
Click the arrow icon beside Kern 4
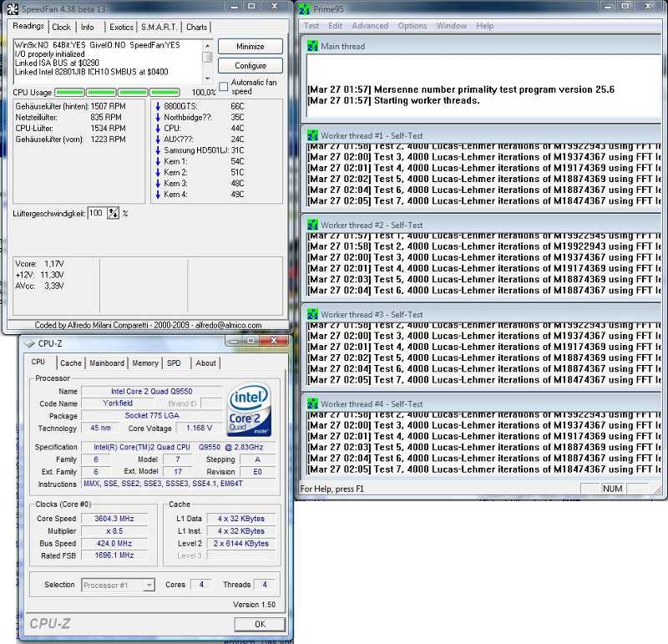[158, 195]
